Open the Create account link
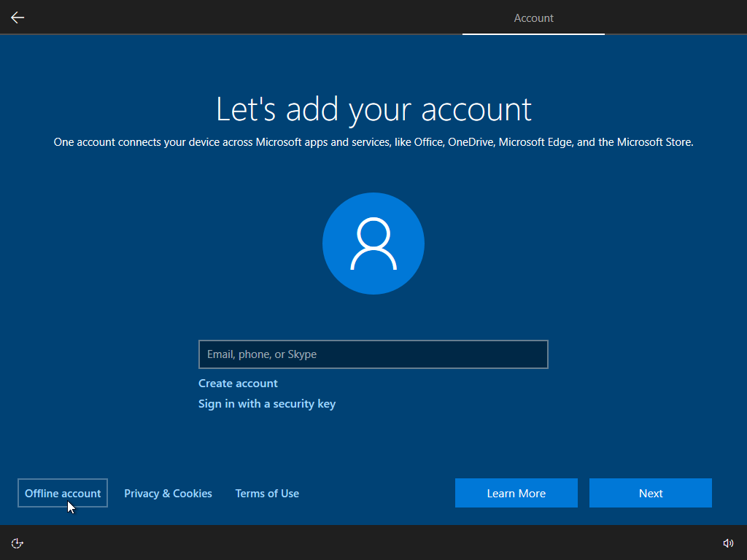747x560 pixels. click(238, 384)
